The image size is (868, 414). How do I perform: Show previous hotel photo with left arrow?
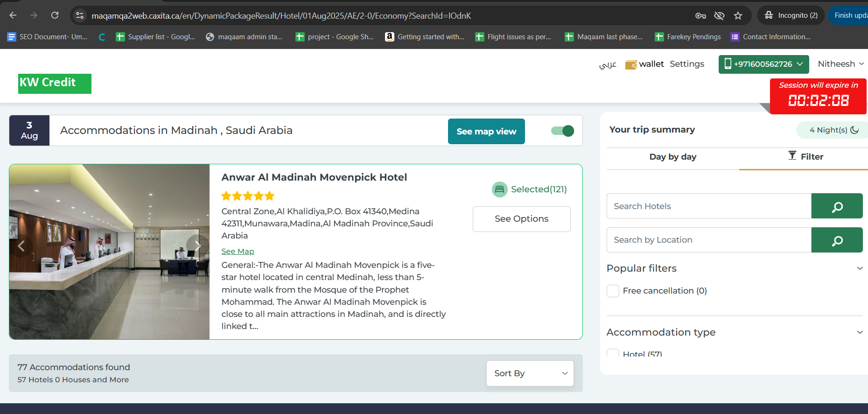coord(21,246)
